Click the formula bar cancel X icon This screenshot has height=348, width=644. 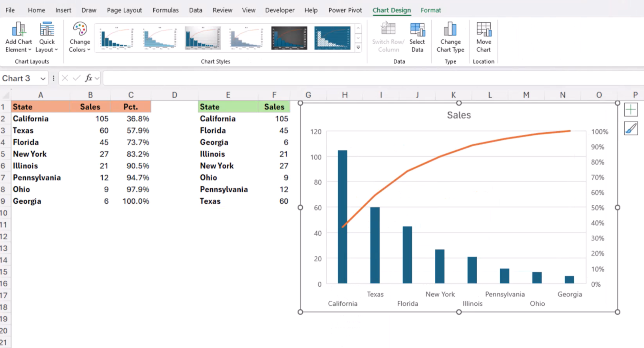65,78
